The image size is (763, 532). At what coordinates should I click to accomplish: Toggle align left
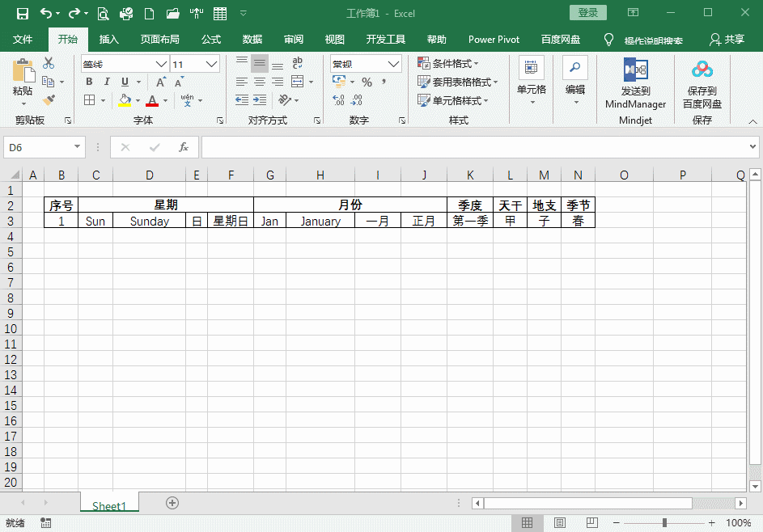242,82
